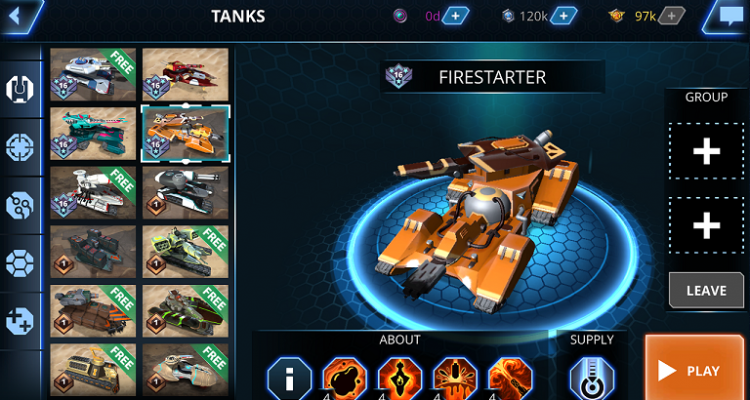Open the plus upgrades sidebar category
Image resolution: width=750 pixels, height=400 pixels.
20,321
